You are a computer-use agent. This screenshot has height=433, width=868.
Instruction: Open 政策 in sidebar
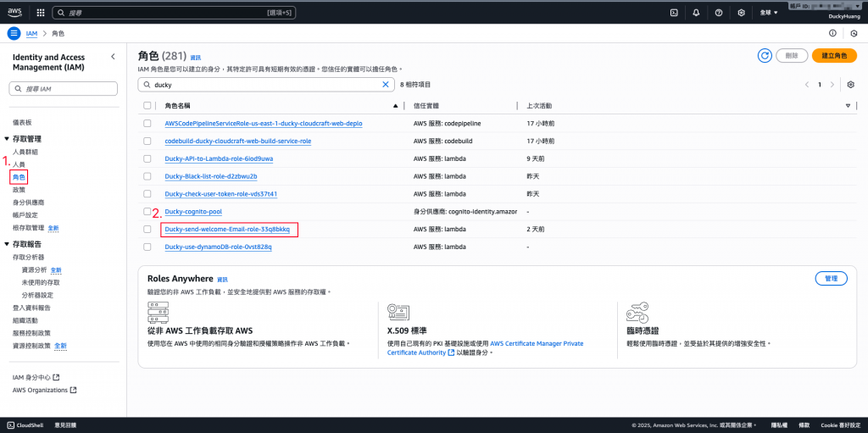[x=19, y=189]
